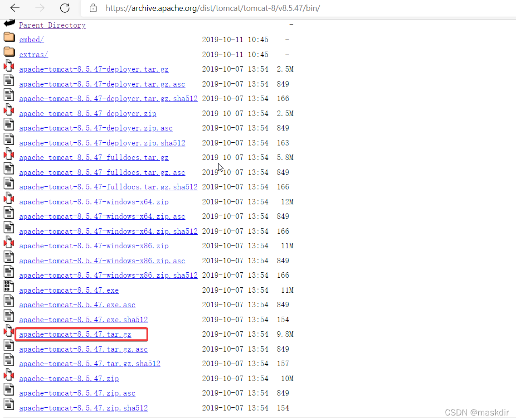The height and width of the screenshot is (420, 516).
Task: Click the site lock icon in address bar
Action: pyautogui.click(x=93, y=8)
